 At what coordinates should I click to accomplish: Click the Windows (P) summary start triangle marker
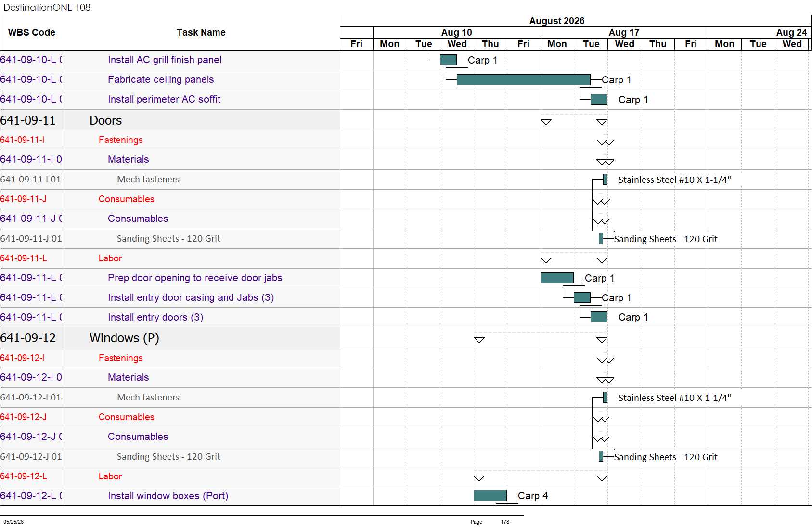pos(479,340)
